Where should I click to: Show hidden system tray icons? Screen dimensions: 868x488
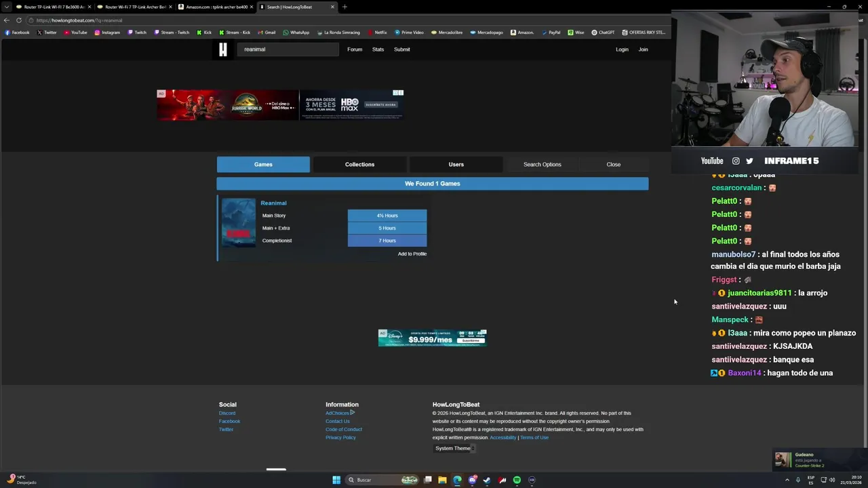787,480
